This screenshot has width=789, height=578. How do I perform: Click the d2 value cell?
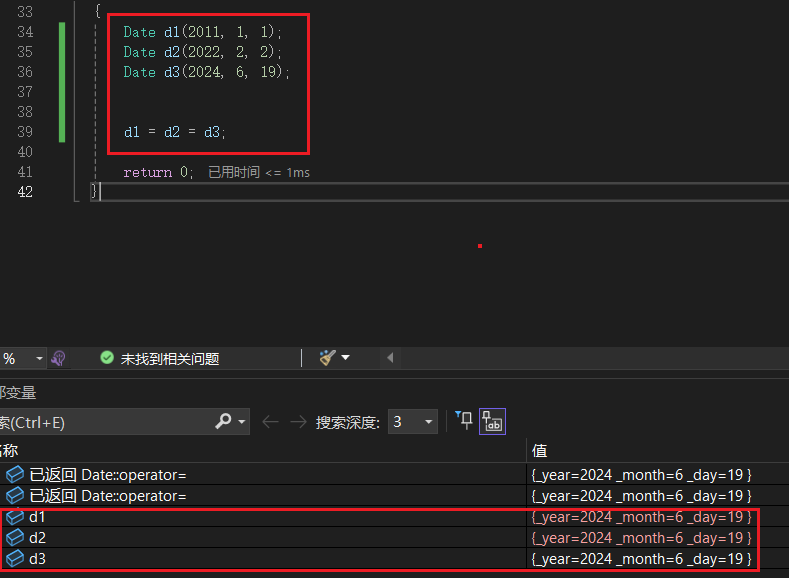642,538
